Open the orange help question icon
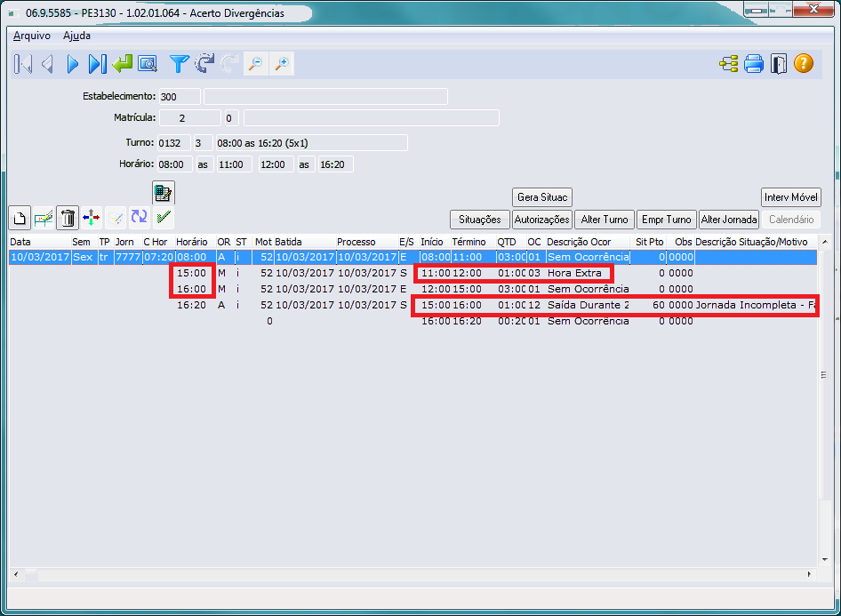This screenshot has height=616, width=841. pyautogui.click(x=804, y=63)
